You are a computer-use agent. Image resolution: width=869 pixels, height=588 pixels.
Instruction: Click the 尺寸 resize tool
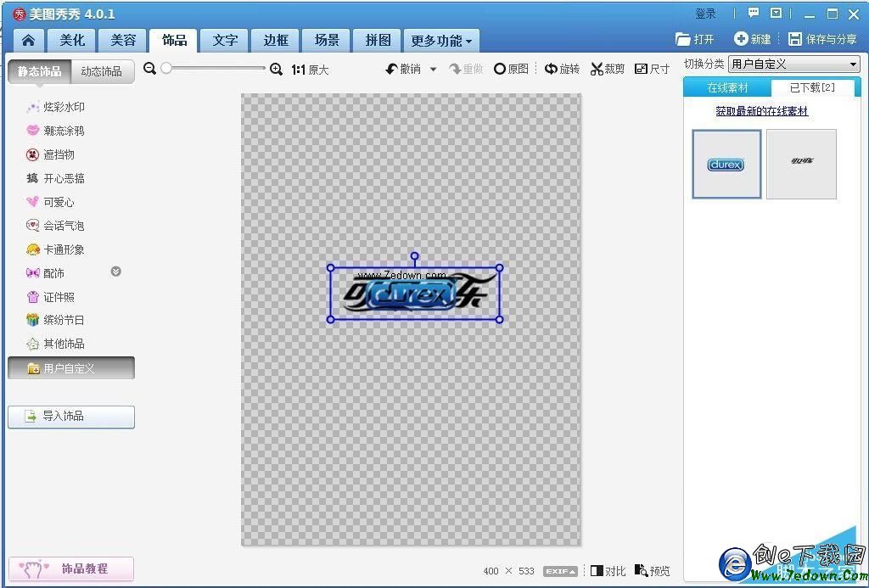click(653, 69)
